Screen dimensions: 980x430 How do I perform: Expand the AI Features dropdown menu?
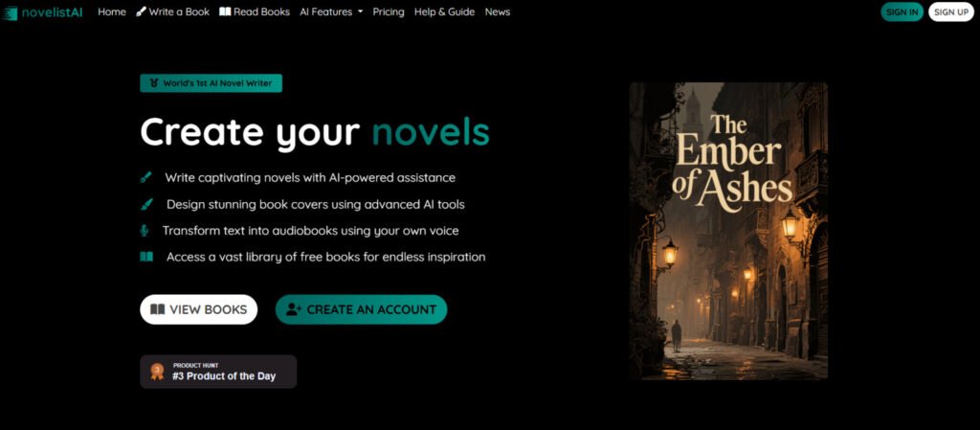331,11
